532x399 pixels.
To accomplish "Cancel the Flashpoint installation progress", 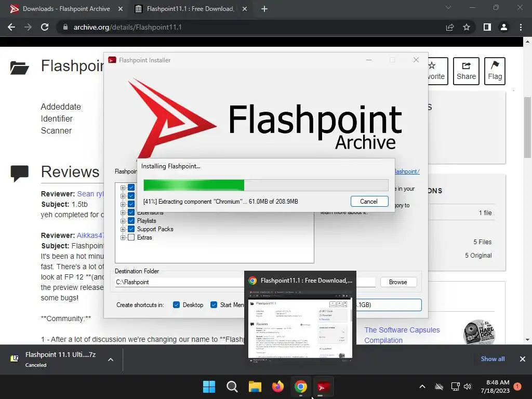I will click(369, 202).
